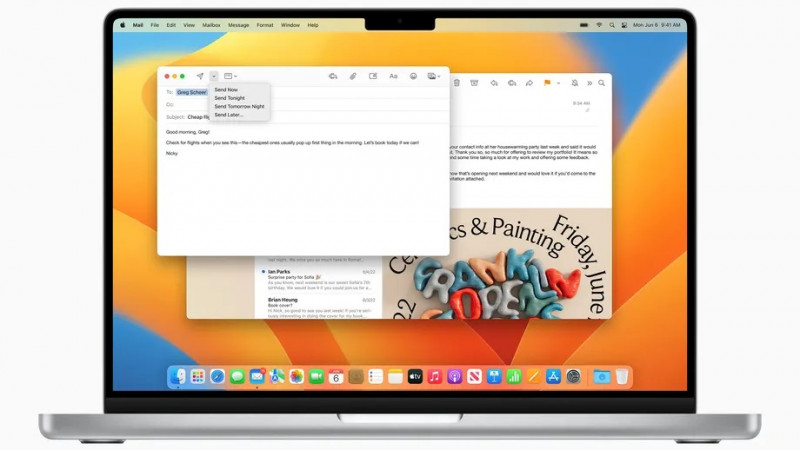Viewport: 800px width, 450px height.
Task: Click the reply-all icon in compose toolbar
Action: coord(333,76)
